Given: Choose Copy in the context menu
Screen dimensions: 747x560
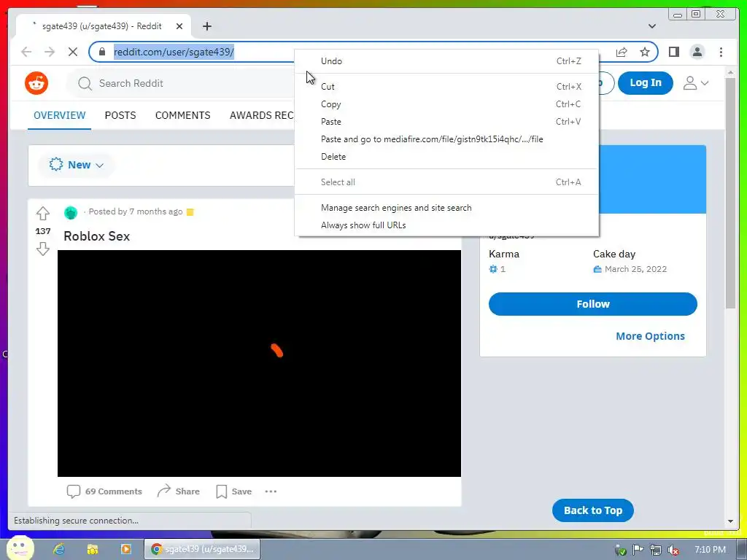Looking at the screenshot, I should (447, 104).
